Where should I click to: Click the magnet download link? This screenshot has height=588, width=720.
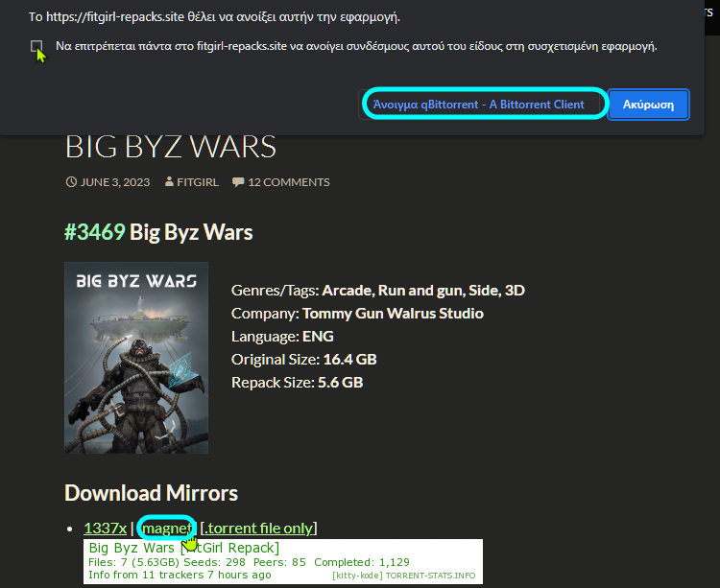[x=166, y=528]
